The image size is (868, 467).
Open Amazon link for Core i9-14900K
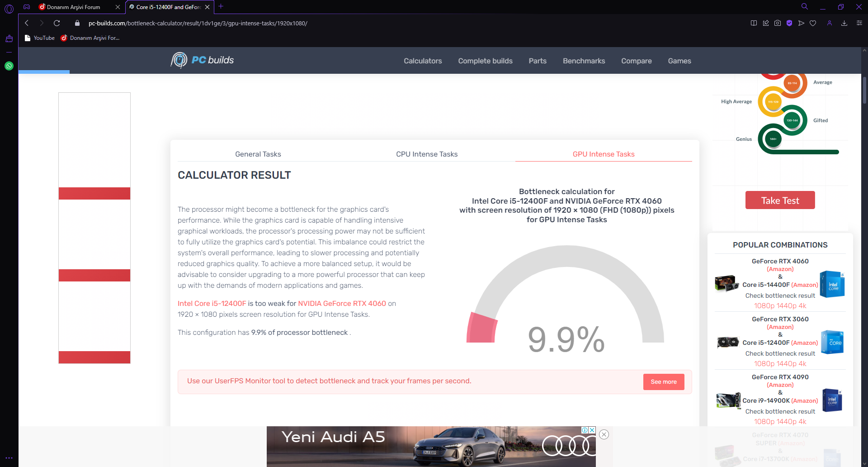point(805,401)
